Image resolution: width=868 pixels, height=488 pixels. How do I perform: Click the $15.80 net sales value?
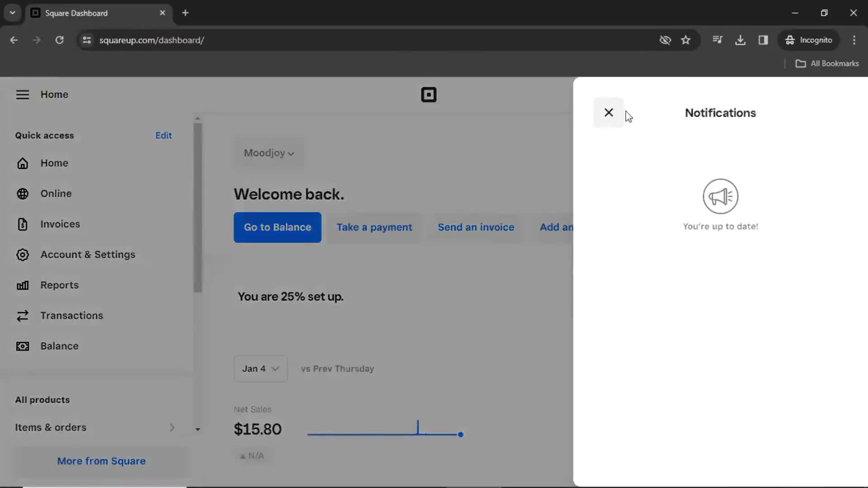tap(258, 429)
